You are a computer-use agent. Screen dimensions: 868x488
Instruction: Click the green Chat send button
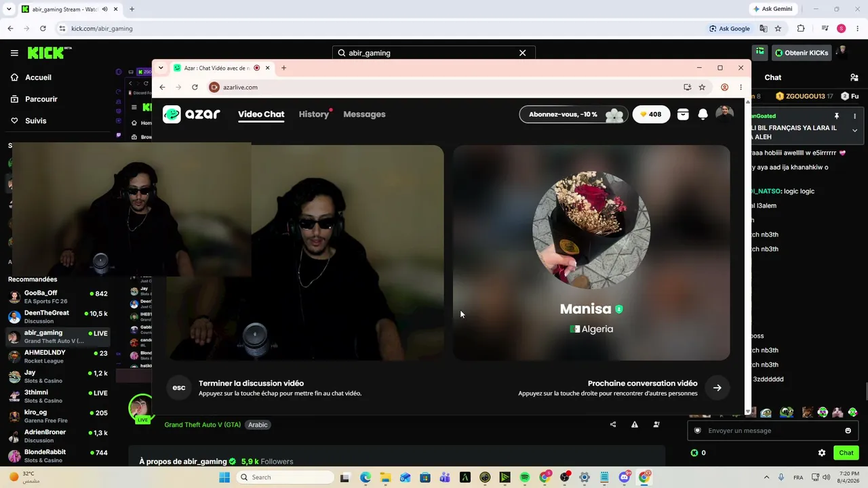[x=846, y=453]
